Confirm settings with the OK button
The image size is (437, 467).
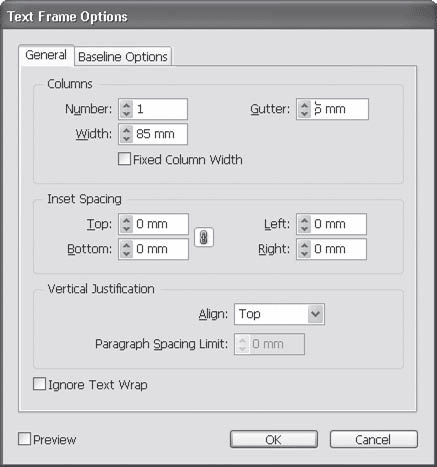point(274,439)
